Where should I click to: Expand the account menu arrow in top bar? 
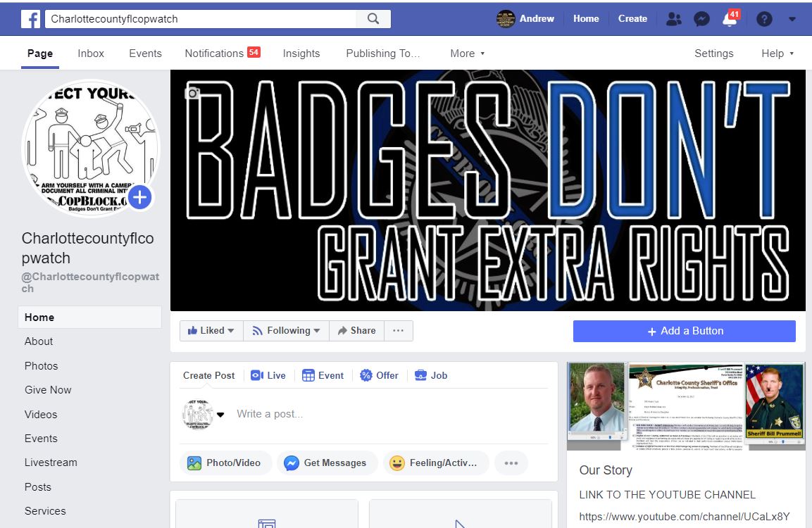(x=792, y=19)
